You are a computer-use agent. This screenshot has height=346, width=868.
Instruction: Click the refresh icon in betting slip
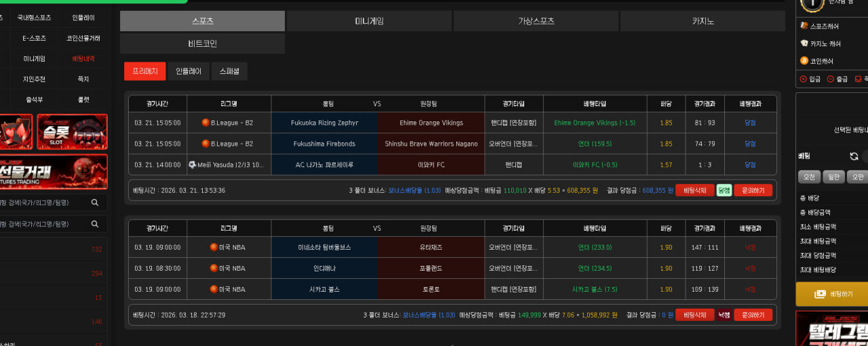(x=854, y=156)
